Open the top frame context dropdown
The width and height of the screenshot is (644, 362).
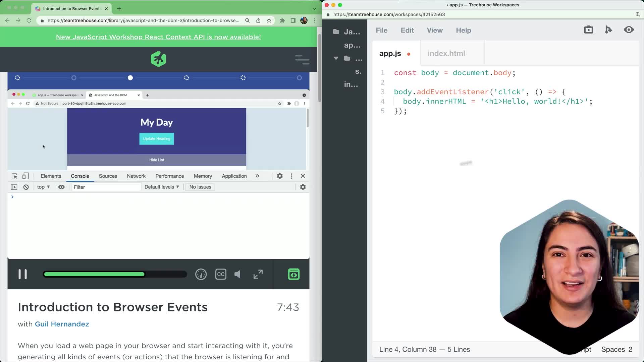point(43,187)
